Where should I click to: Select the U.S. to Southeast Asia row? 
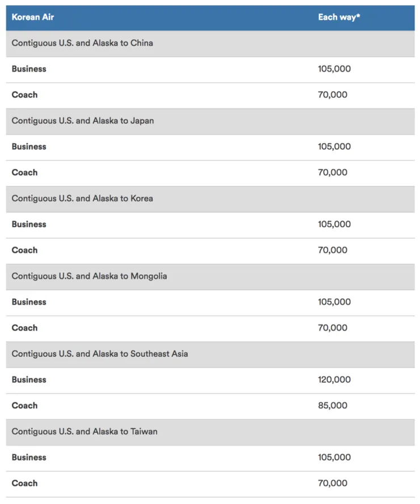pyautogui.click(x=100, y=353)
